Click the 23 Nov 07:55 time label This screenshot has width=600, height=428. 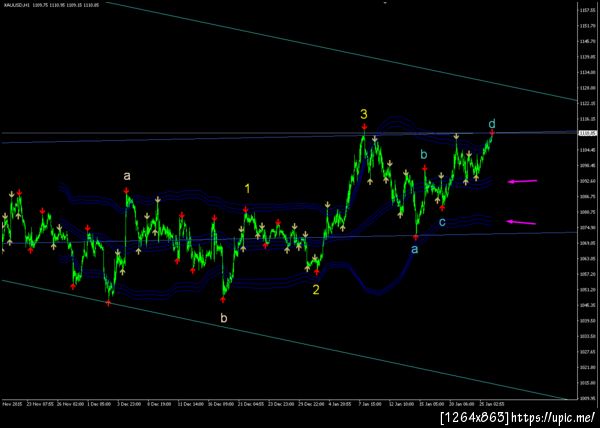click(40, 404)
